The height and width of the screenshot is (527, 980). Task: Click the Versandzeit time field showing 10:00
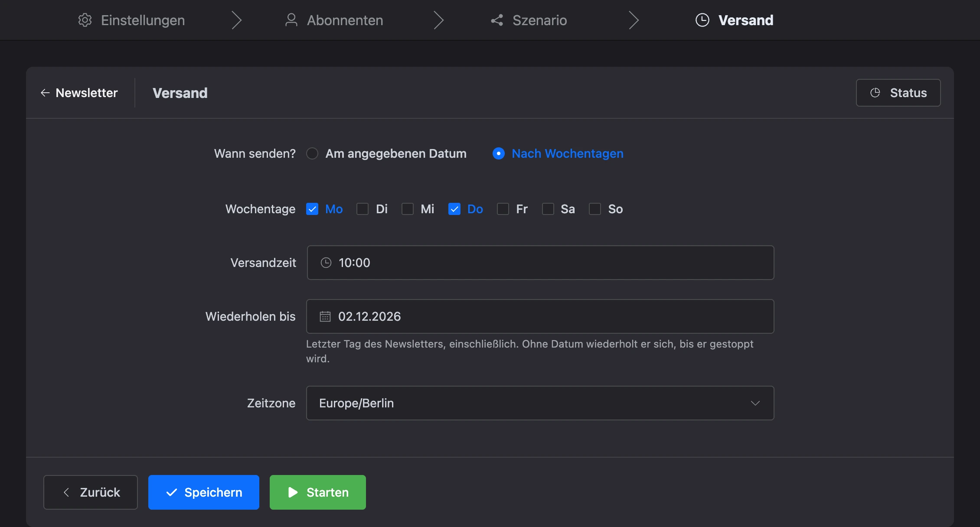[x=540, y=263]
